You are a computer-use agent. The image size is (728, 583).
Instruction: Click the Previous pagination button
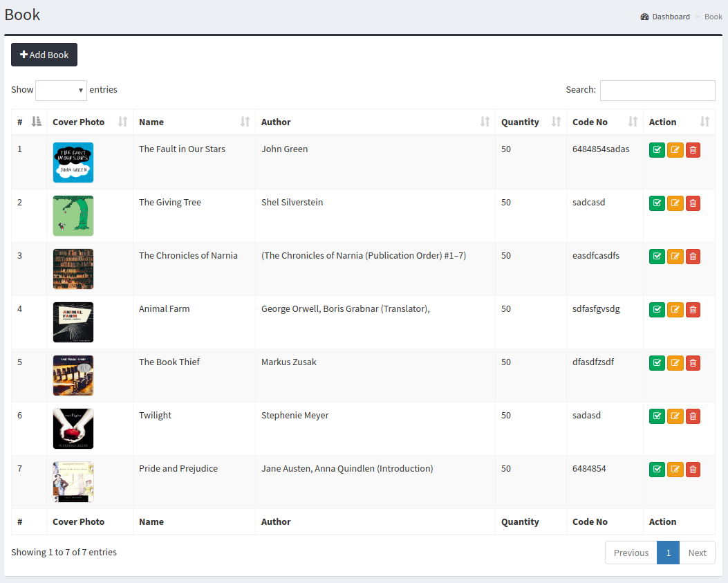pyautogui.click(x=631, y=553)
